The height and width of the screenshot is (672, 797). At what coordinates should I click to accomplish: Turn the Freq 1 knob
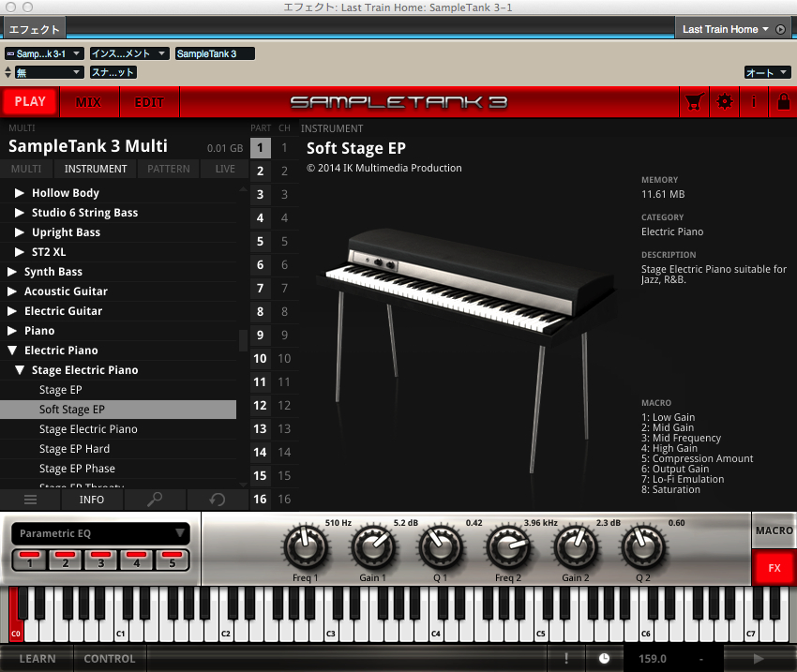(305, 547)
